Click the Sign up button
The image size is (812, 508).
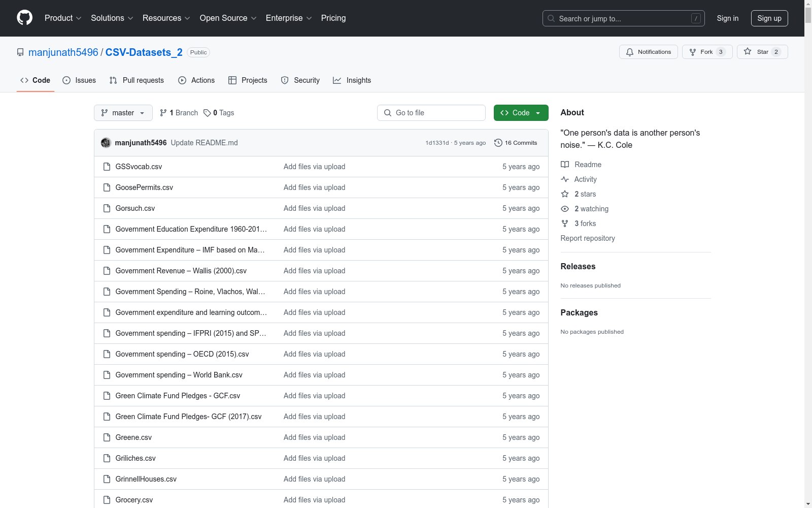[x=769, y=18]
